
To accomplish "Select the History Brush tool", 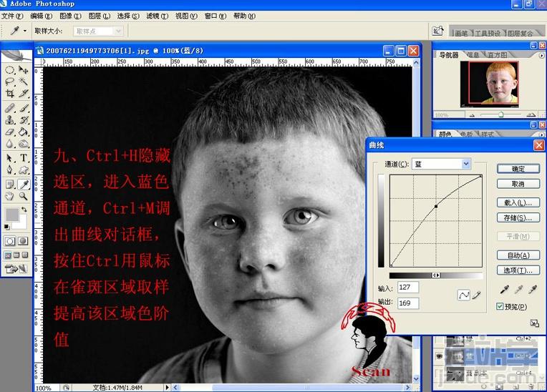I will pyautogui.click(x=24, y=120).
